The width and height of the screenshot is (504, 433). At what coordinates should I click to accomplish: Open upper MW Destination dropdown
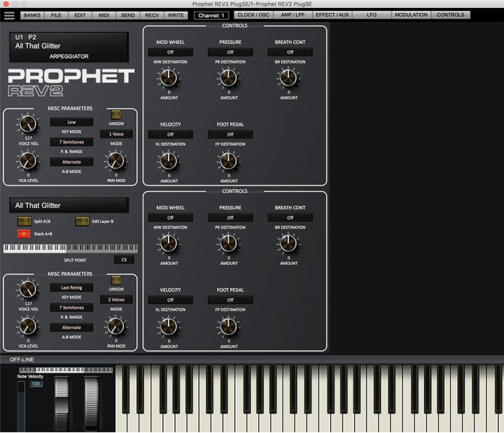(x=170, y=52)
